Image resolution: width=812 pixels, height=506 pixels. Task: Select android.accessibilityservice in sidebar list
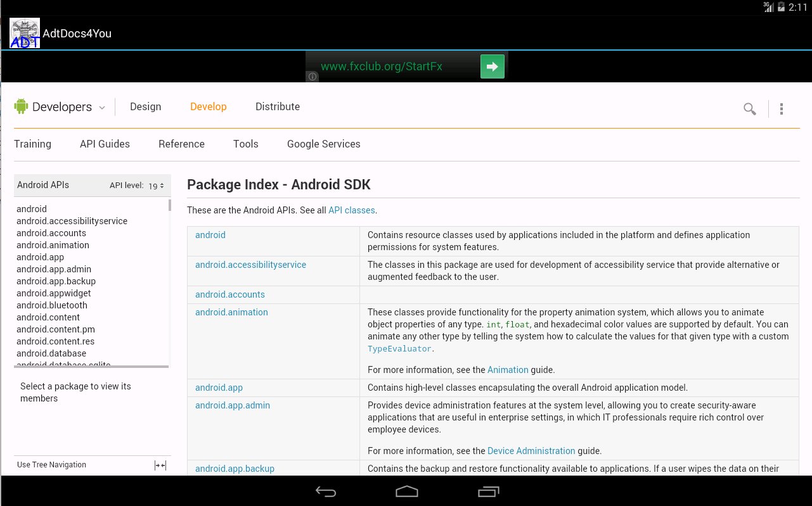(72, 221)
